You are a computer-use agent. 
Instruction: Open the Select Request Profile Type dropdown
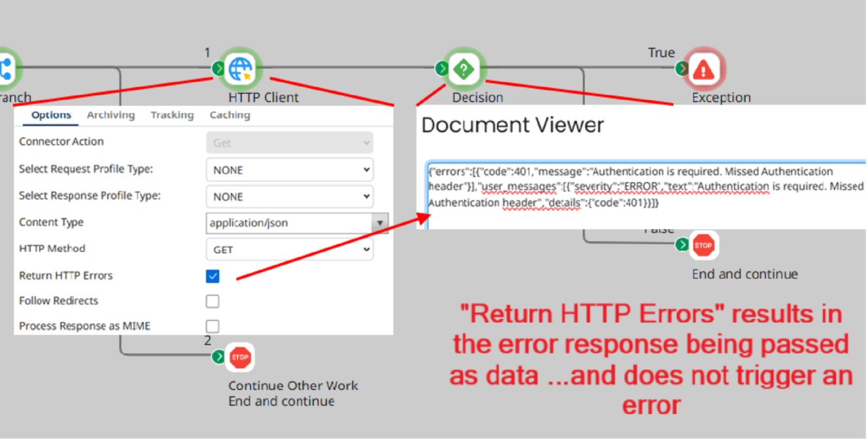[290, 169]
